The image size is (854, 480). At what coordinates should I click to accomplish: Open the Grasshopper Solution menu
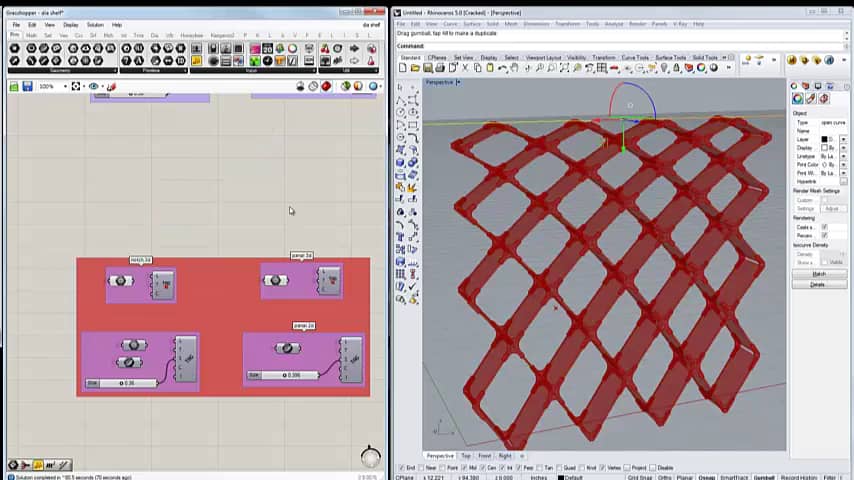(95, 25)
